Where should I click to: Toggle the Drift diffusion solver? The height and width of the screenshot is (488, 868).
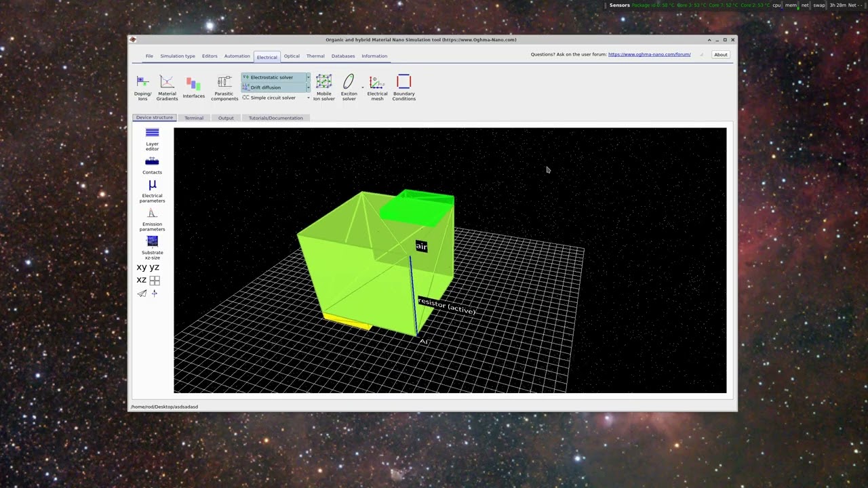[272, 87]
